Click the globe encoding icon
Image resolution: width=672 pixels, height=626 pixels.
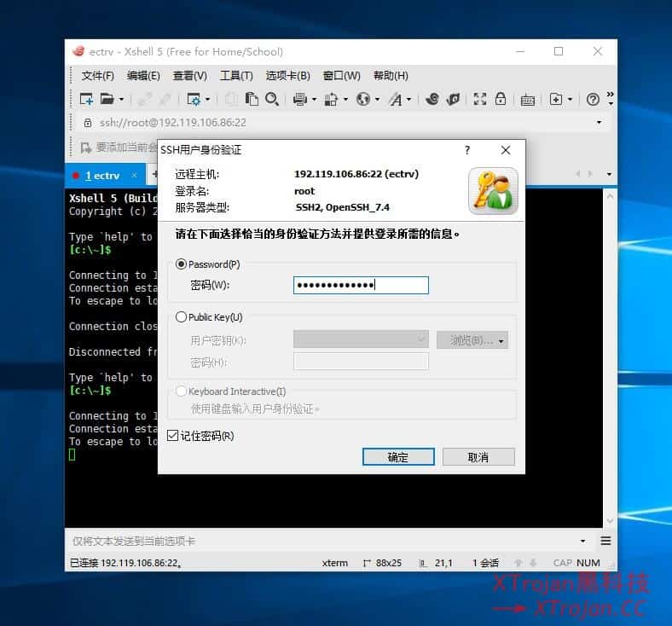[363, 100]
